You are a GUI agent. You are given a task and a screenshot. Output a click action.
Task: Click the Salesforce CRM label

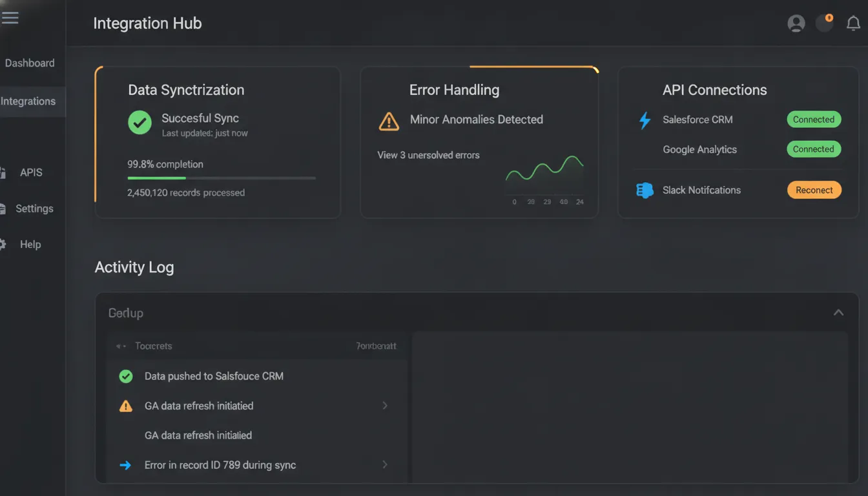pyautogui.click(x=697, y=119)
